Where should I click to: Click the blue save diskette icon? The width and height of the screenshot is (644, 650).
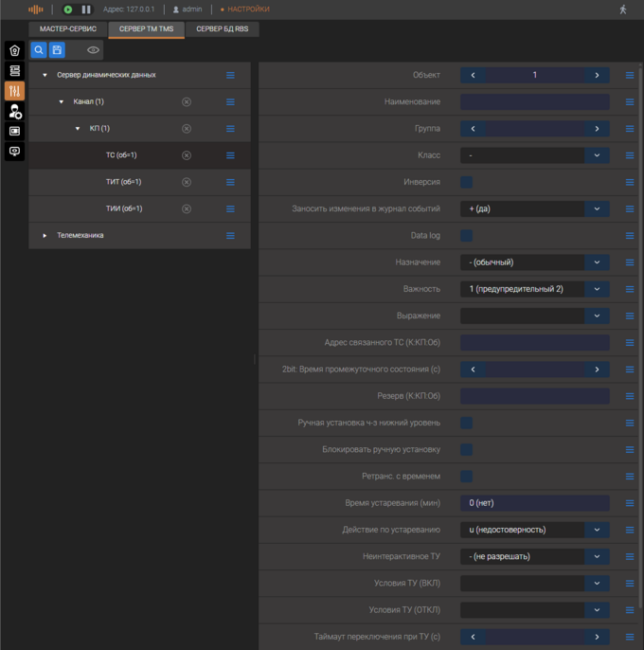tap(58, 50)
